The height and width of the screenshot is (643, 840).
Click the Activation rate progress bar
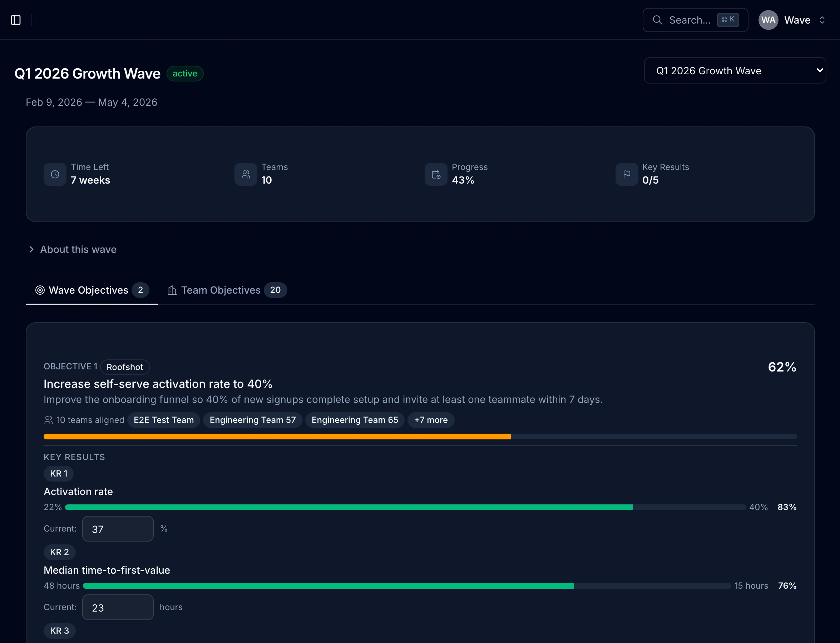pos(405,507)
